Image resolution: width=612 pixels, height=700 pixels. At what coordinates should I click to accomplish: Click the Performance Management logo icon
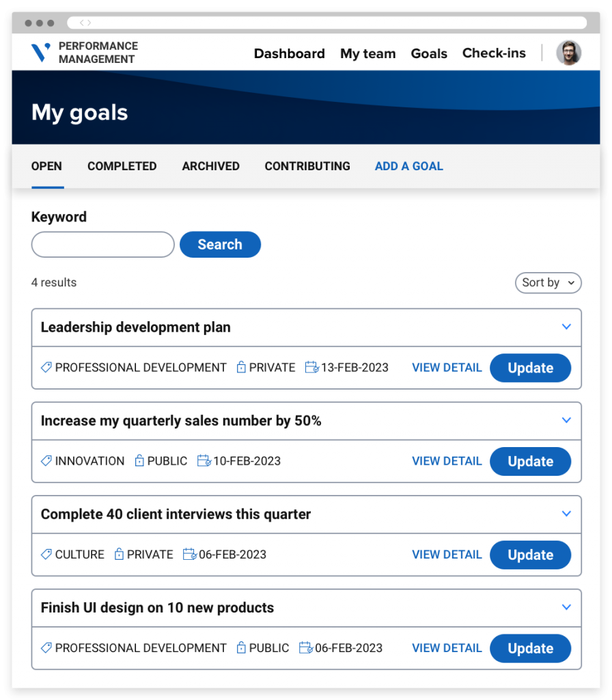[40, 52]
